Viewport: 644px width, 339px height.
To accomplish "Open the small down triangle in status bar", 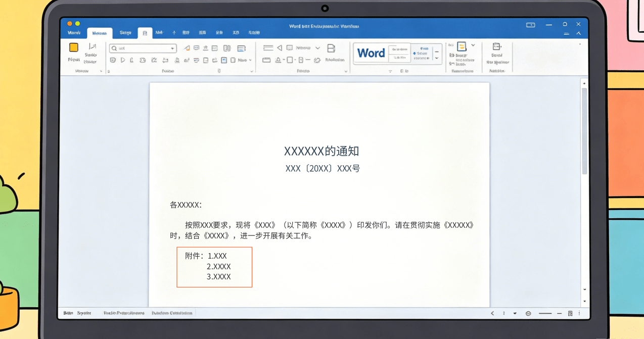I will (515, 313).
